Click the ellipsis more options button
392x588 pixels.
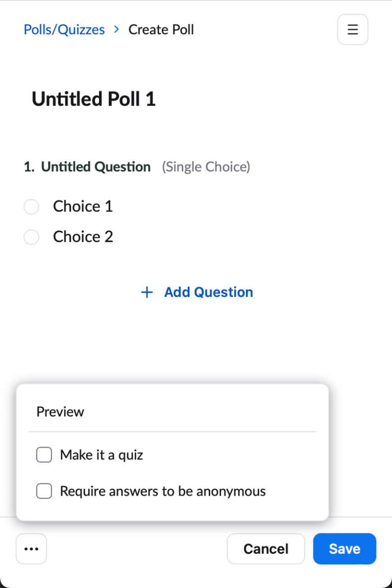click(31, 549)
